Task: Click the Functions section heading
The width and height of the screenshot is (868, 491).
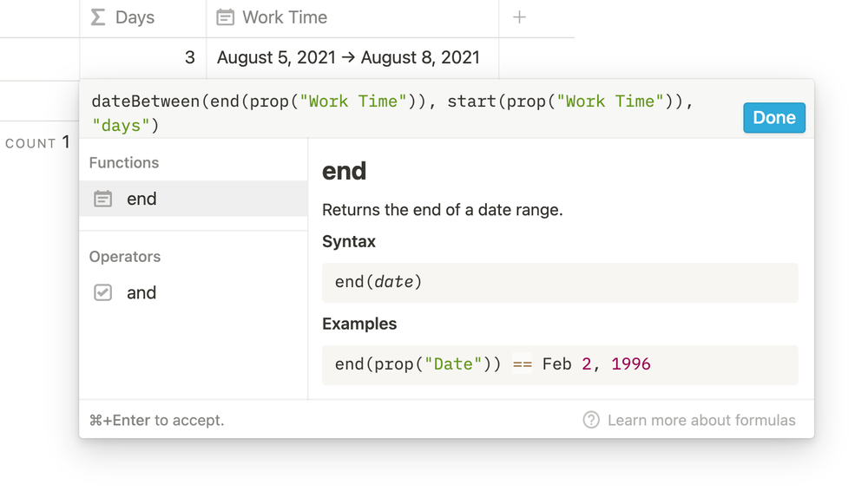Action: click(x=124, y=163)
